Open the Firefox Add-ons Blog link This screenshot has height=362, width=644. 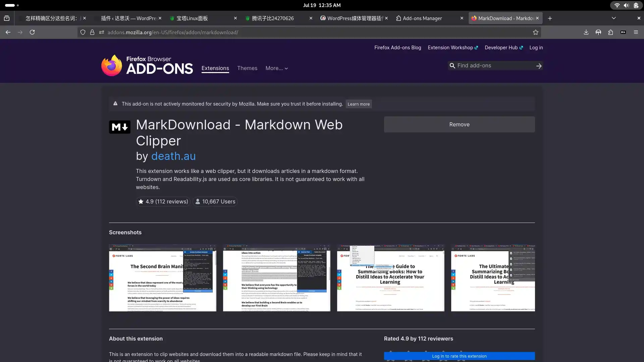[x=397, y=48]
